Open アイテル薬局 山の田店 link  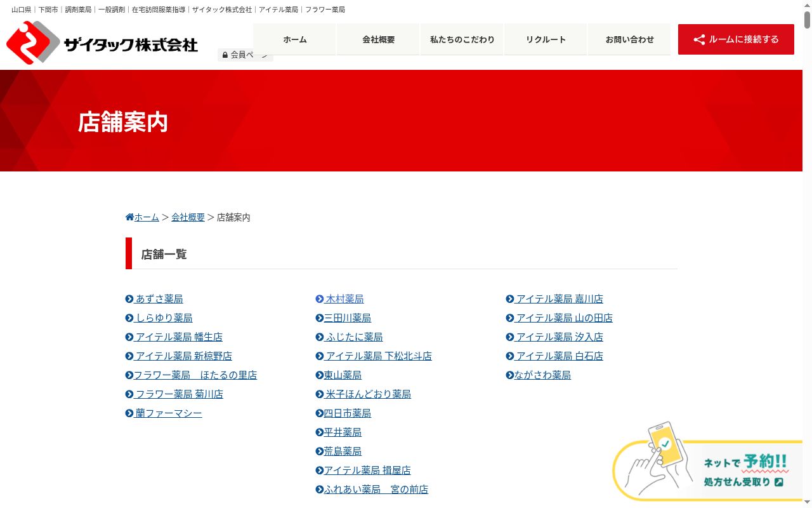pyautogui.click(x=560, y=317)
